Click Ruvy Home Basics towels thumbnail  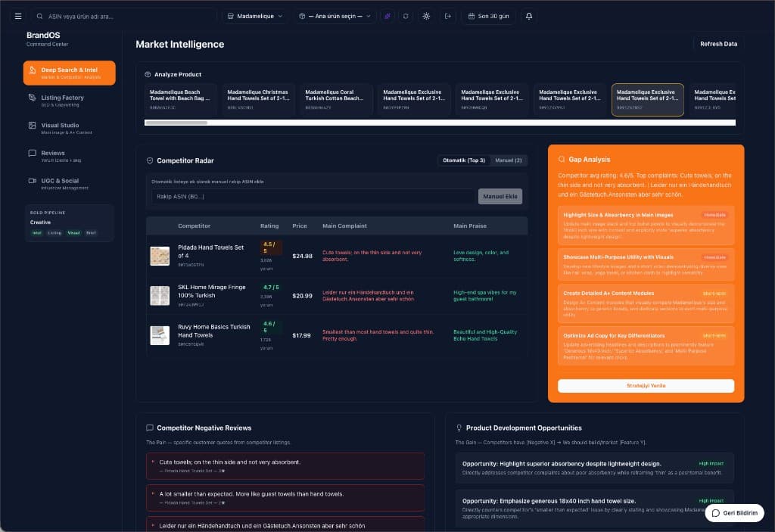[x=160, y=335]
